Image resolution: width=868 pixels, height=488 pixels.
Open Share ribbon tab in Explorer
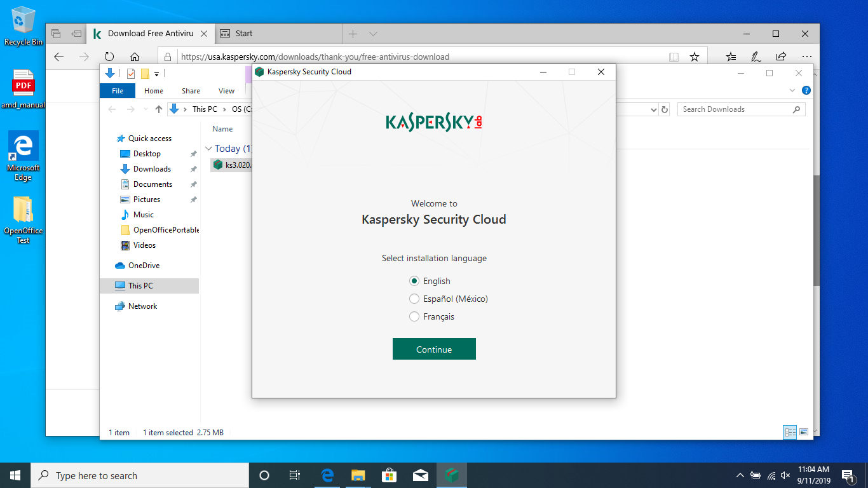click(x=191, y=91)
